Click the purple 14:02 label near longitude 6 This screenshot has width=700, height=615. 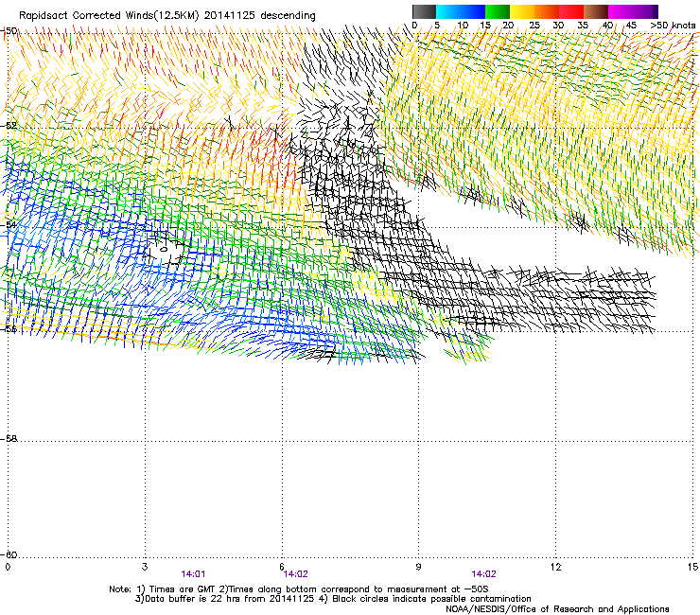pos(295,574)
